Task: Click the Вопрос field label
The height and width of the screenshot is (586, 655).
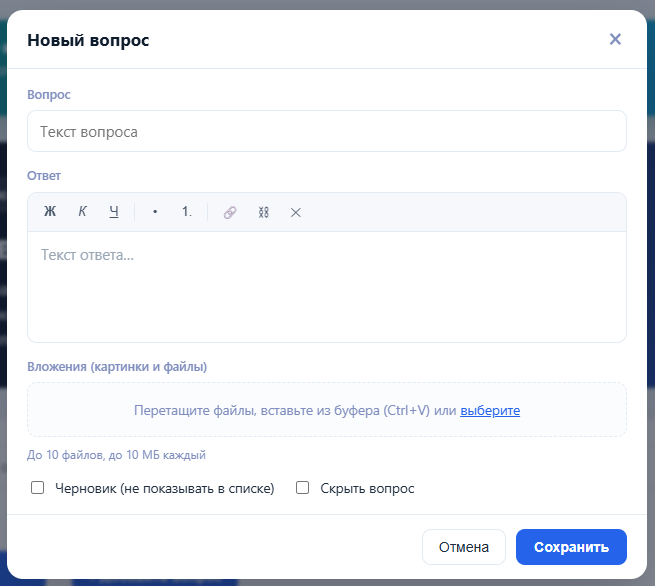Action: (x=49, y=95)
